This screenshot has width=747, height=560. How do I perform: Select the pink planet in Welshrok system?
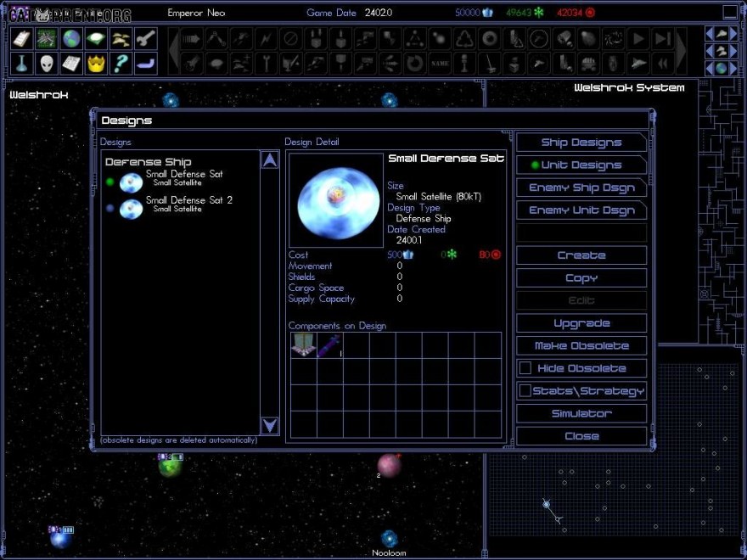(x=390, y=465)
